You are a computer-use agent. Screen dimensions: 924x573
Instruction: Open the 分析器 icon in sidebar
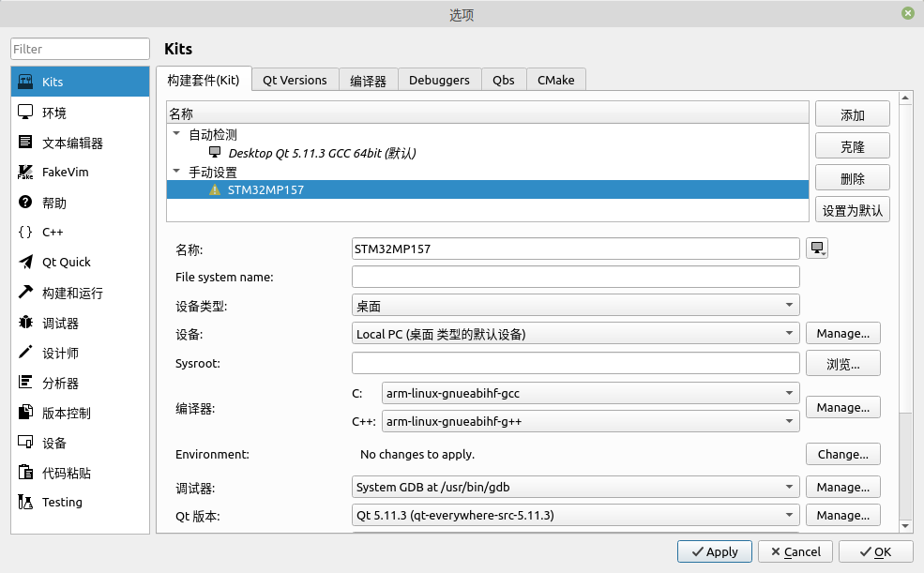(25, 383)
